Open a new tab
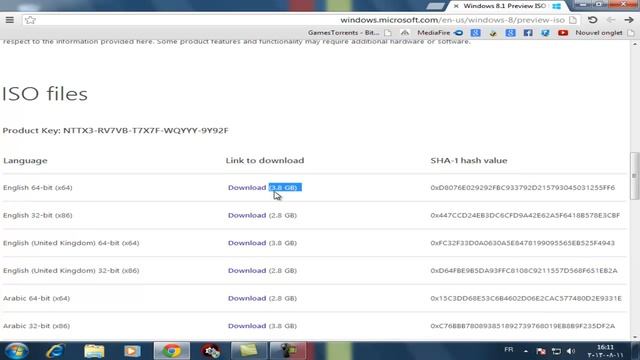 [x=435, y=6]
